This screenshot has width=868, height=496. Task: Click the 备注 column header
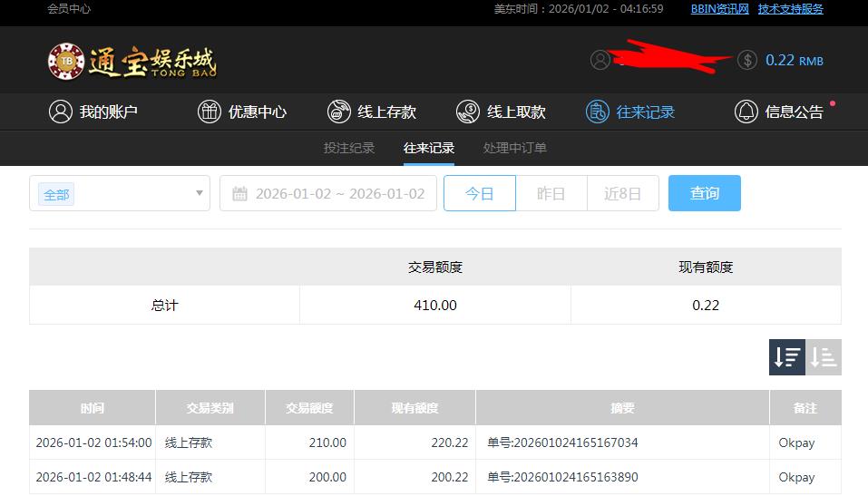(805, 408)
